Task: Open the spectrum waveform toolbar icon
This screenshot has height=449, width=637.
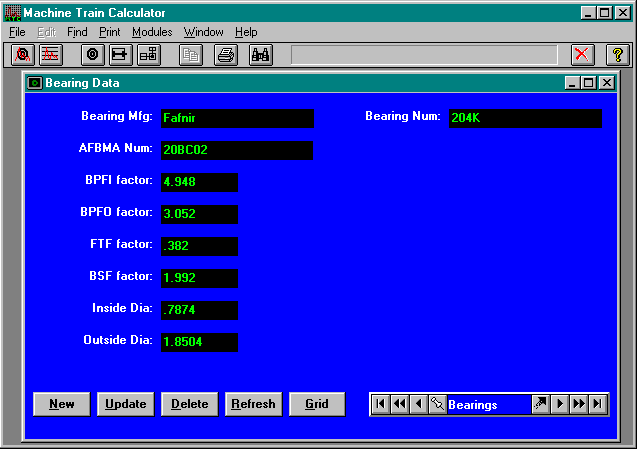Action: tap(51, 54)
